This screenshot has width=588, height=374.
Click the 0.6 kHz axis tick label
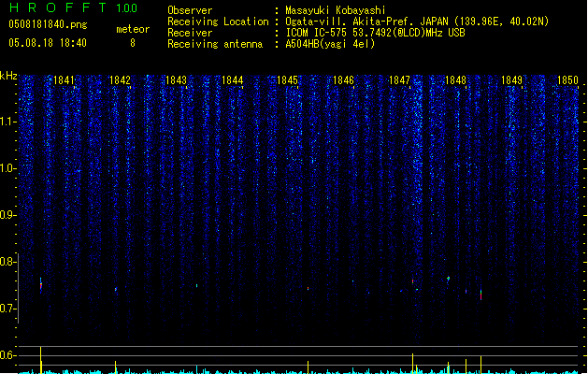pyautogui.click(x=8, y=355)
